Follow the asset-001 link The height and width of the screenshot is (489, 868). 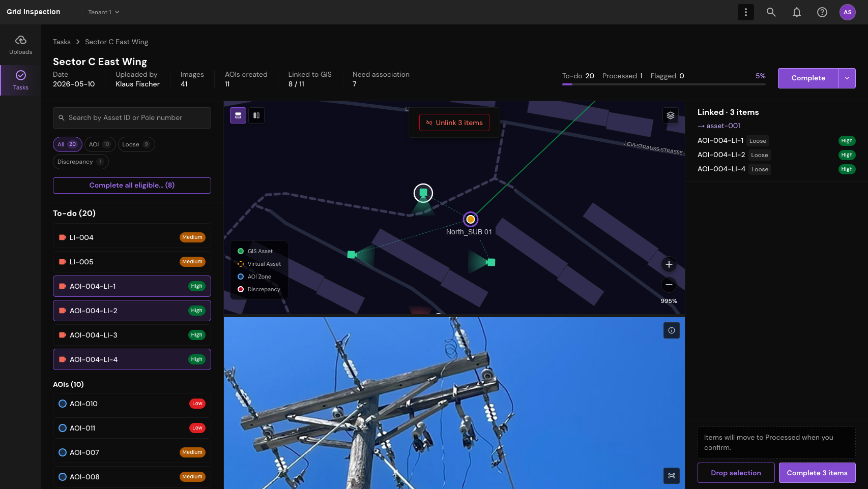[719, 126]
